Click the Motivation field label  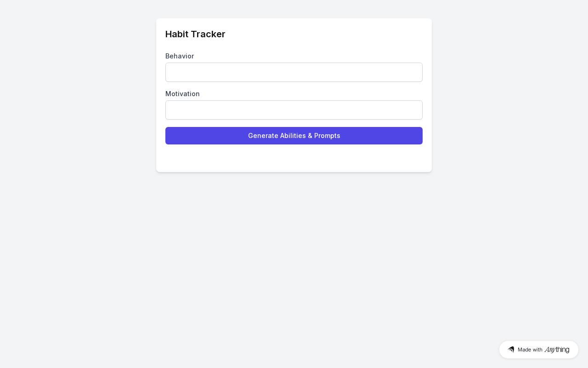pos(182,94)
